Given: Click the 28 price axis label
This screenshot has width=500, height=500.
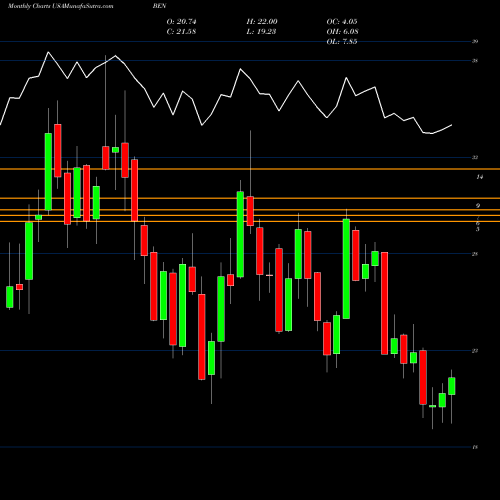Looking at the screenshot, I should tap(475, 254).
